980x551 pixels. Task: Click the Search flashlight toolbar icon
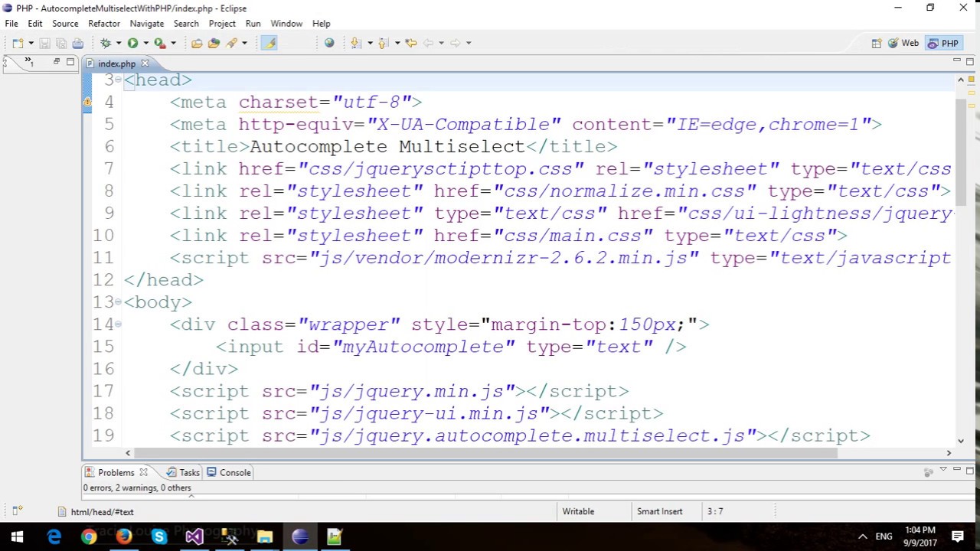(231, 43)
